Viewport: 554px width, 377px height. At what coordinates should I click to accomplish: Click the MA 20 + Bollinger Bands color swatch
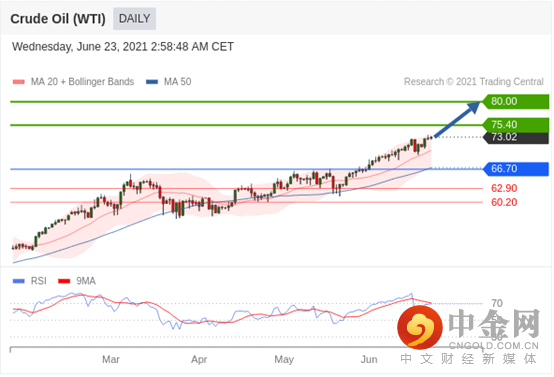18,82
